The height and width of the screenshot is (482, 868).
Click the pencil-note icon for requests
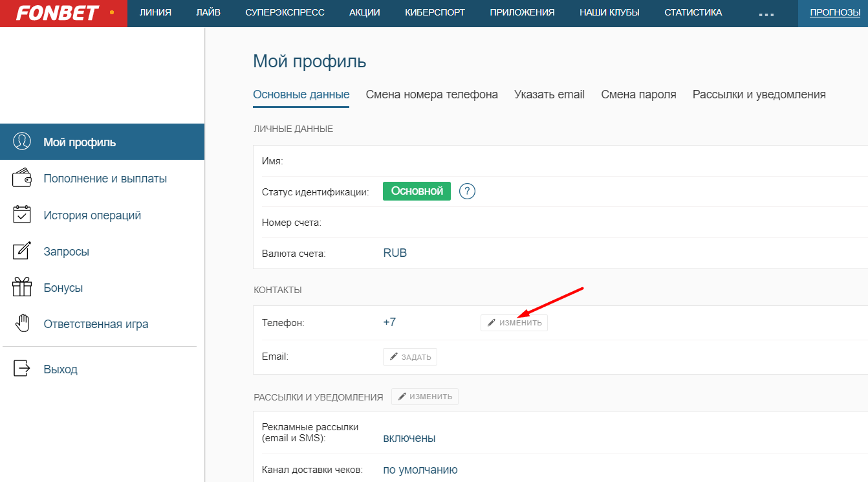(x=22, y=251)
